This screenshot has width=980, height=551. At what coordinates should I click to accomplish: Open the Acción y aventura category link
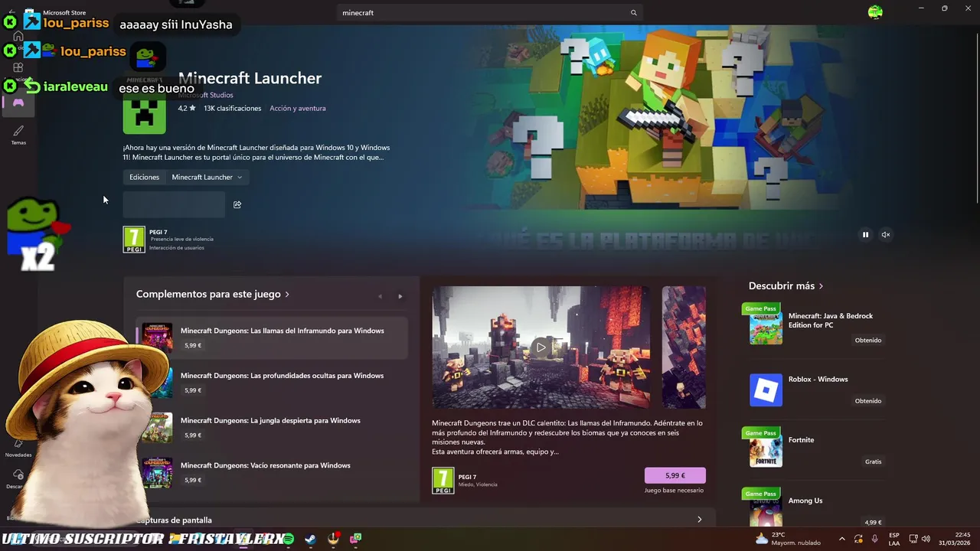coord(298,108)
